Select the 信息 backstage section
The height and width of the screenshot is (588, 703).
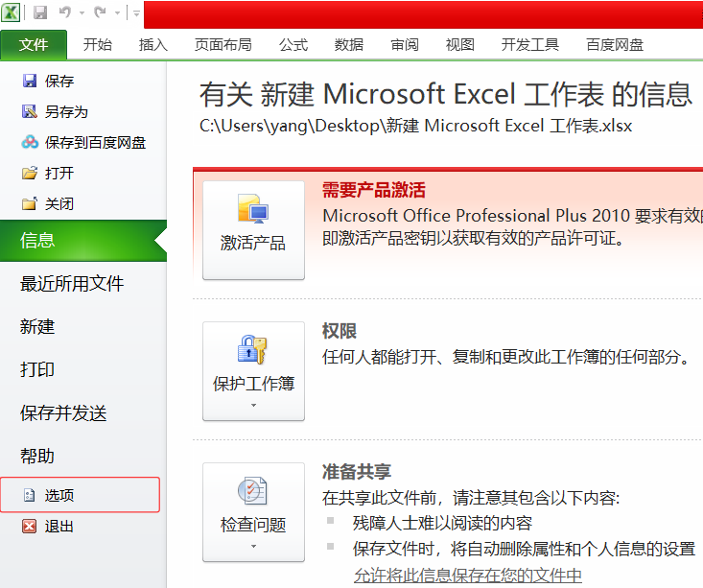[x=83, y=241]
